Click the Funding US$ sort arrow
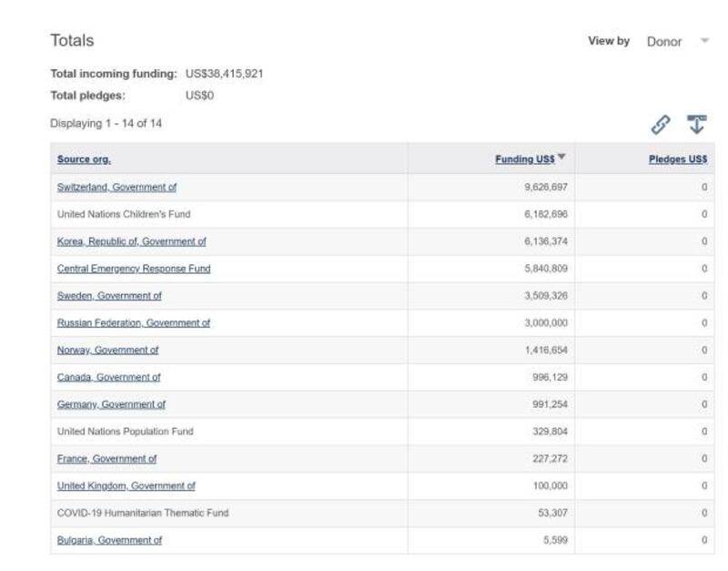This screenshot has height=571, width=728. pyautogui.click(x=561, y=158)
